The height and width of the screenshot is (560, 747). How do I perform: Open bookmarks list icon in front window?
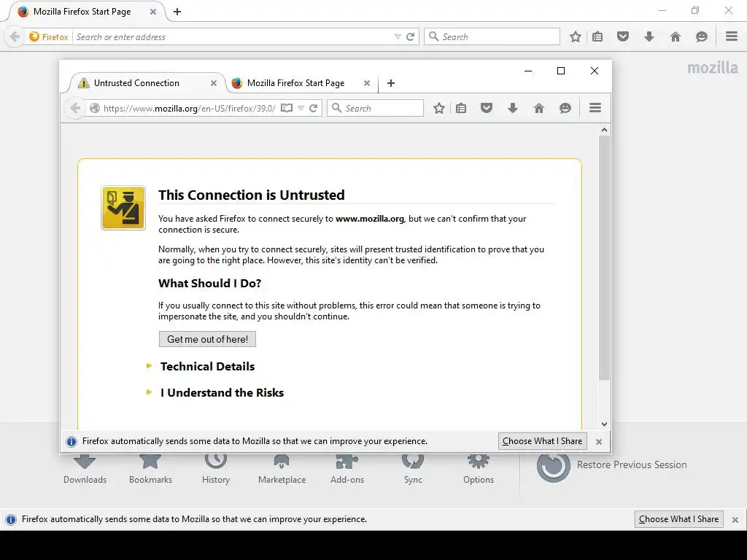coord(461,108)
